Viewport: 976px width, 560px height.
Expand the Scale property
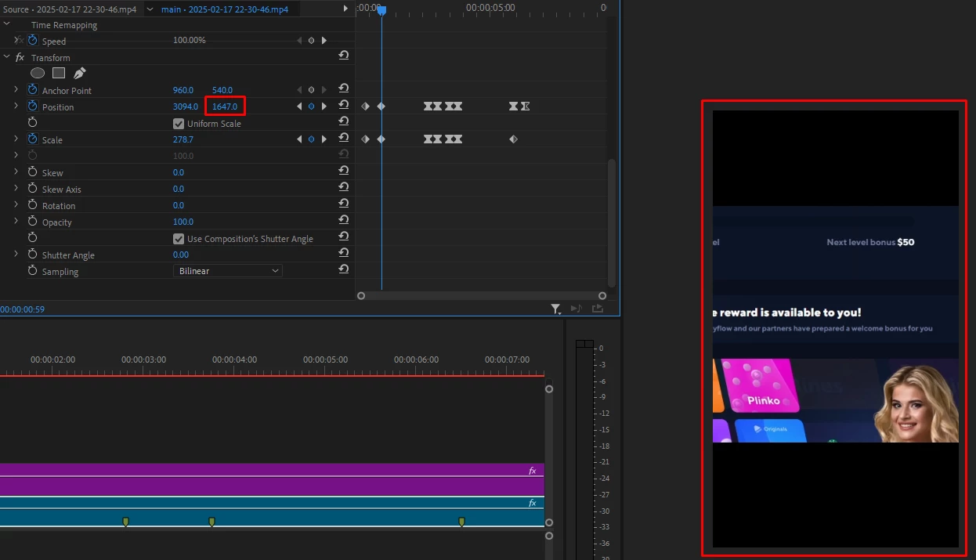point(16,139)
